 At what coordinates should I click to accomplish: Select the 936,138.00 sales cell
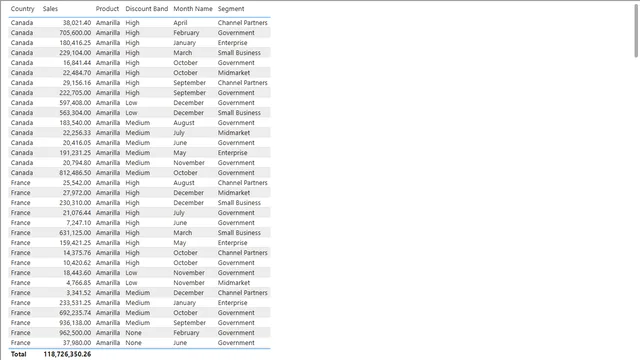click(75, 323)
